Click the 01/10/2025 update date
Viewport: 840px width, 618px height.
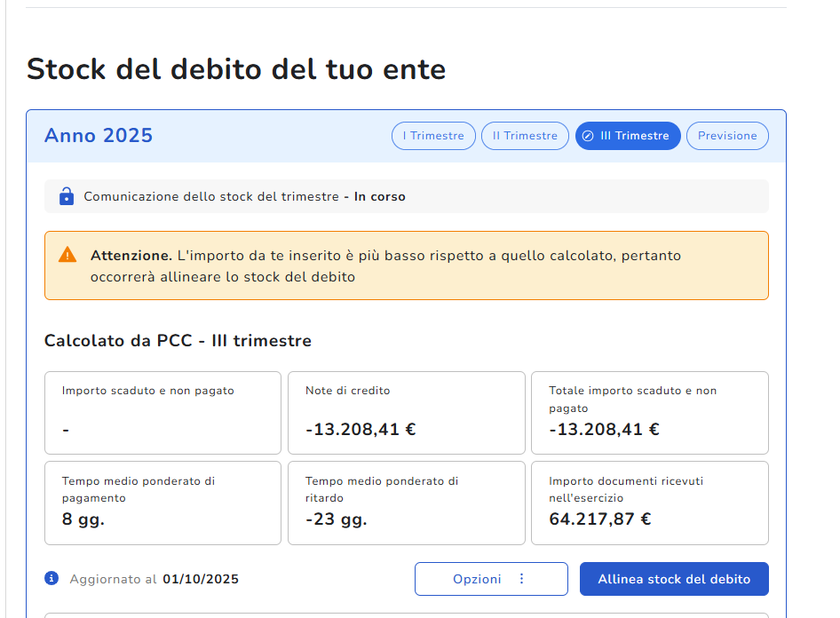point(201,580)
